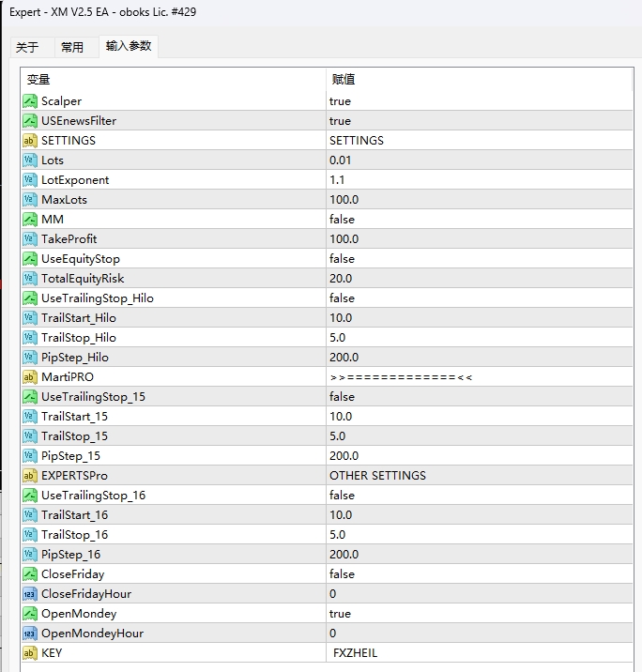
Task: Change UseTrailingStop_16 value false
Action: pos(479,496)
